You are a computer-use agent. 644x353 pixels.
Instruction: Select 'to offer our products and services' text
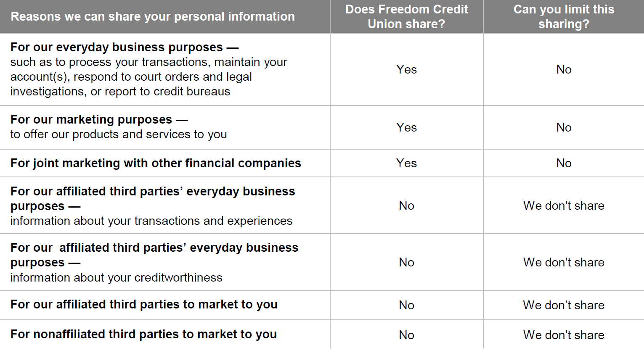119,134
